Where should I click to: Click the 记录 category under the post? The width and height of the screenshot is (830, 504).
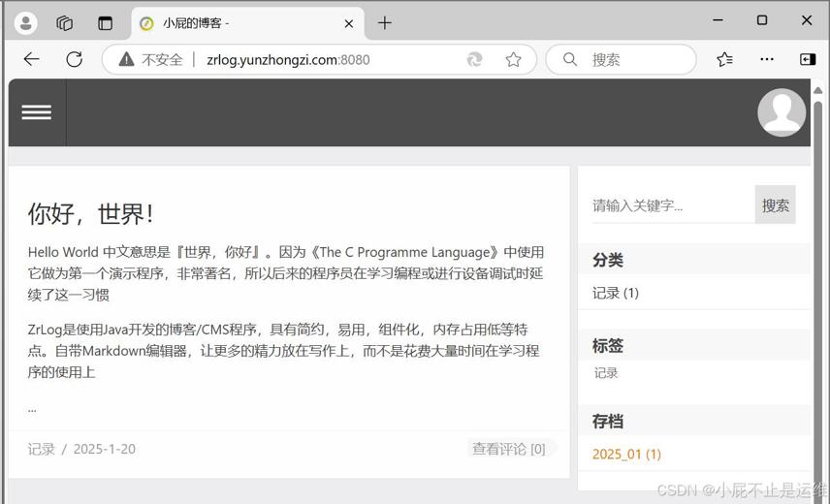42,449
